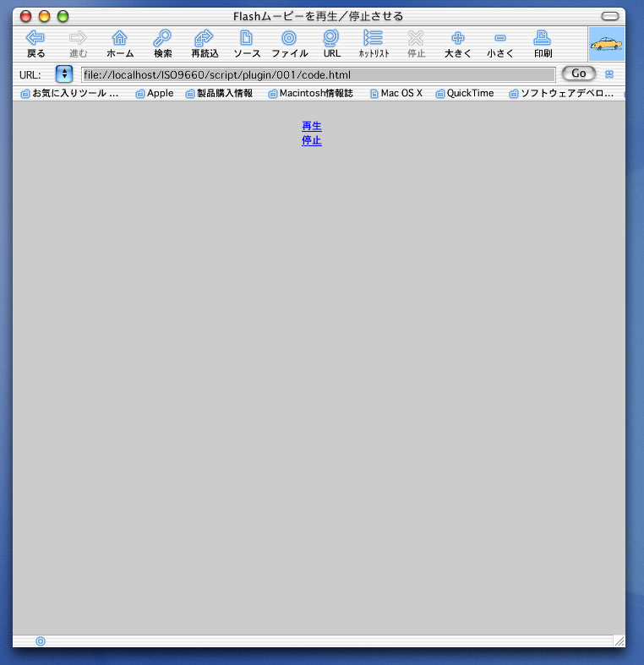The image size is (644, 665).
Task: Click the small icon right of Go
Action: pos(609,74)
